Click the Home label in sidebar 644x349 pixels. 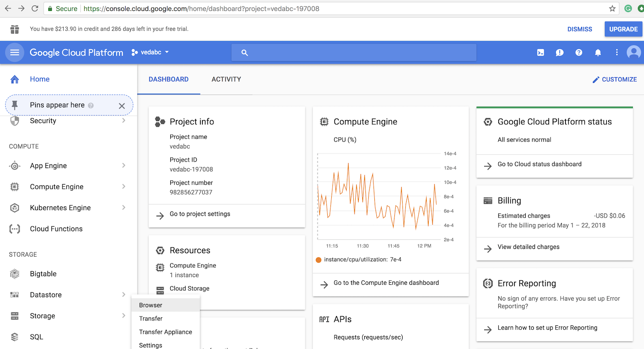40,79
